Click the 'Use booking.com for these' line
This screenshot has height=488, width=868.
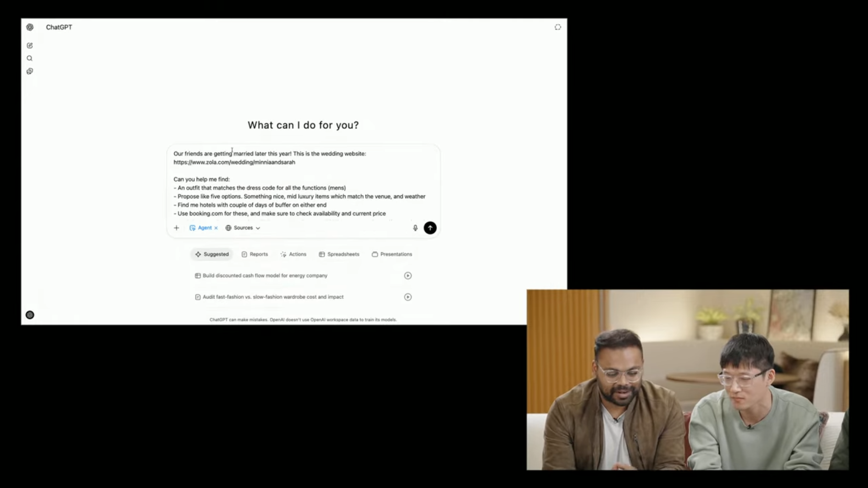pos(280,213)
